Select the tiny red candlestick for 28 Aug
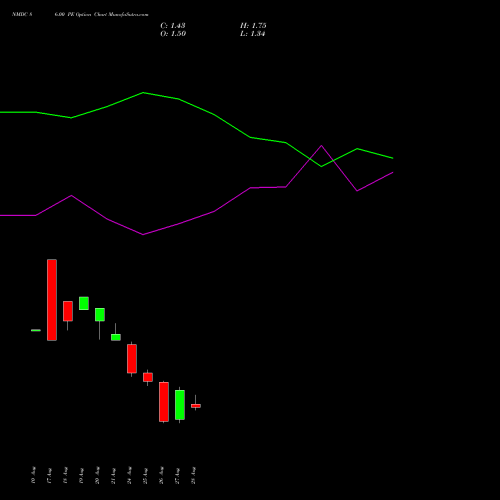Image resolution: width=500 pixels, height=500 pixels. click(196, 406)
